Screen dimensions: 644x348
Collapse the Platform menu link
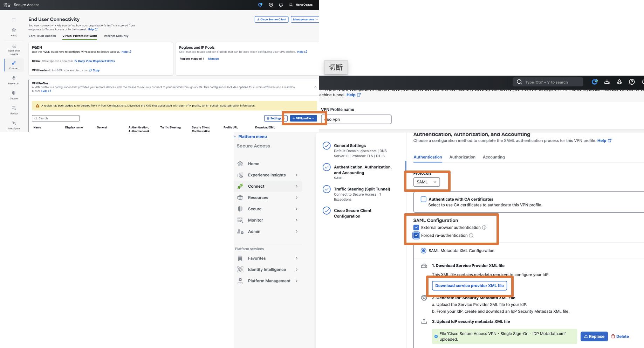tap(250, 137)
